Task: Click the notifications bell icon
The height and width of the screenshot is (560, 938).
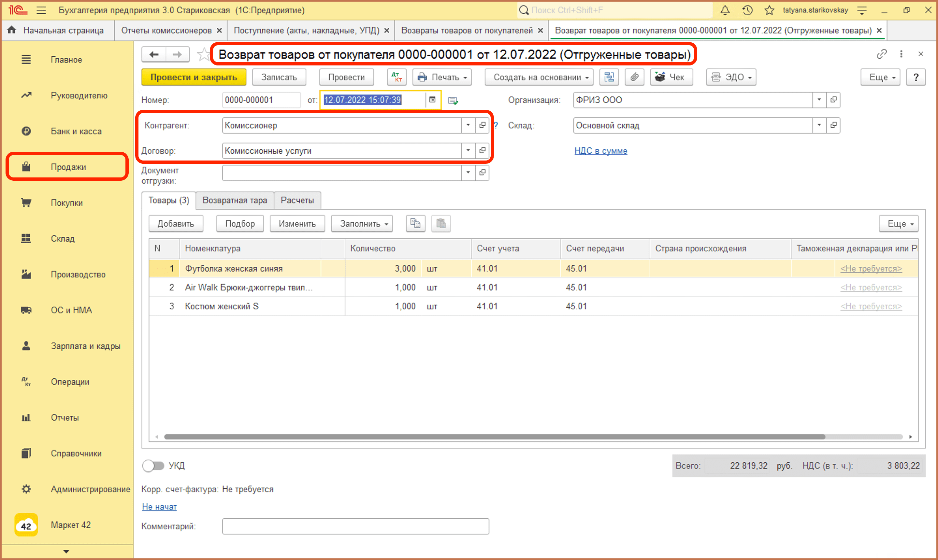Action: [x=725, y=10]
